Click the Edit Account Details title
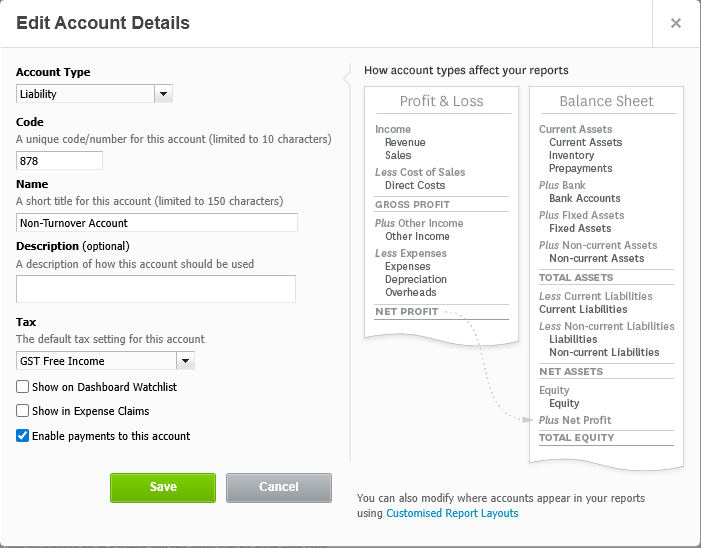This screenshot has height=548, width=701. pos(103,22)
